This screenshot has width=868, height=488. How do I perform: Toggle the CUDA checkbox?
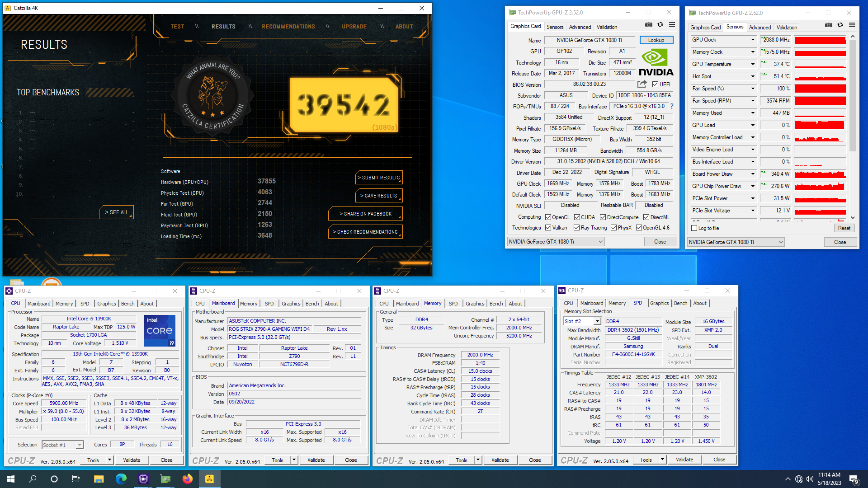pyautogui.click(x=577, y=217)
